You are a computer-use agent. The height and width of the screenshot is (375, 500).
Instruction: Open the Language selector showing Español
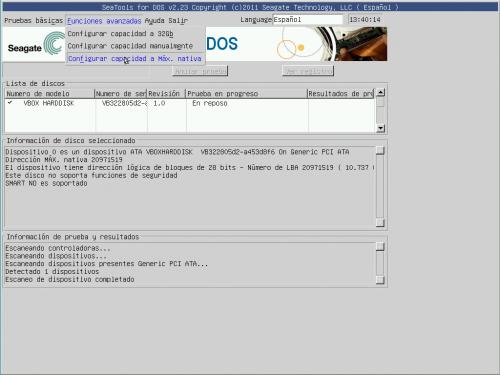[x=308, y=20]
